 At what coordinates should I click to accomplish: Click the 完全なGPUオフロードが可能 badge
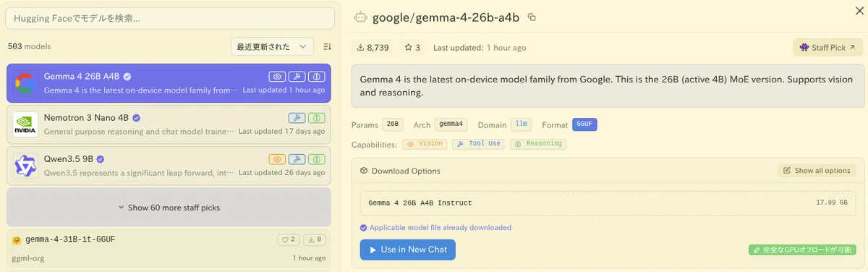(x=802, y=250)
